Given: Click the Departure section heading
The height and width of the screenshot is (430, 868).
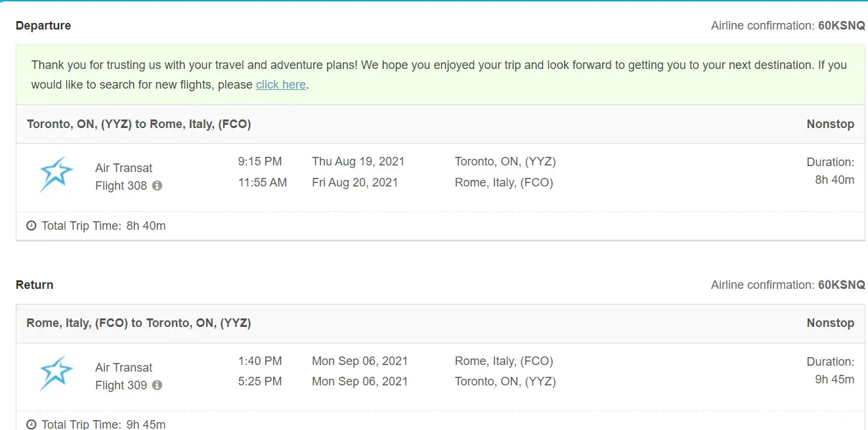Looking at the screenshot, I should pyautogui.click(x=43, y=26).
